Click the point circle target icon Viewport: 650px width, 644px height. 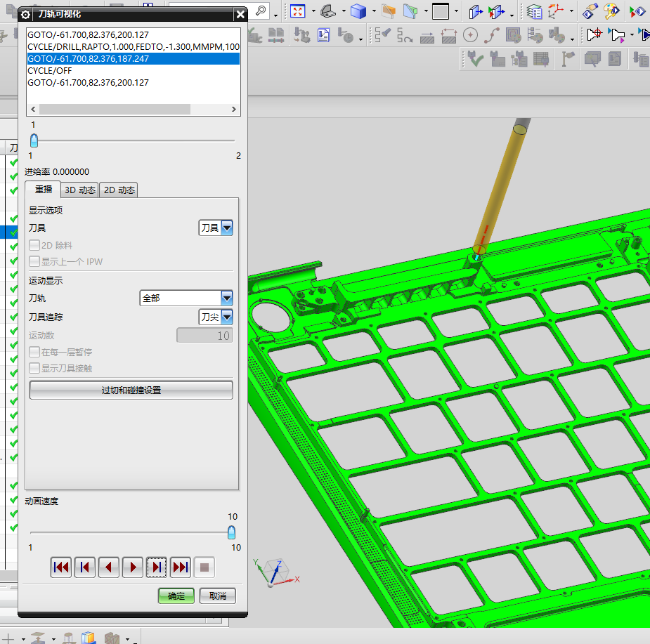click(470, 35)
